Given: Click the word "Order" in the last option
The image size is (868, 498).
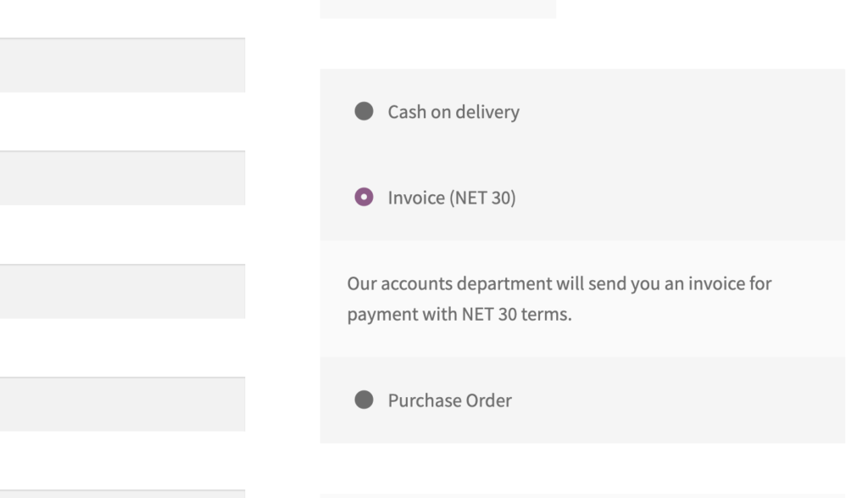Looking at the screenshot, I should pyautogui.click(x=489, y=400).
